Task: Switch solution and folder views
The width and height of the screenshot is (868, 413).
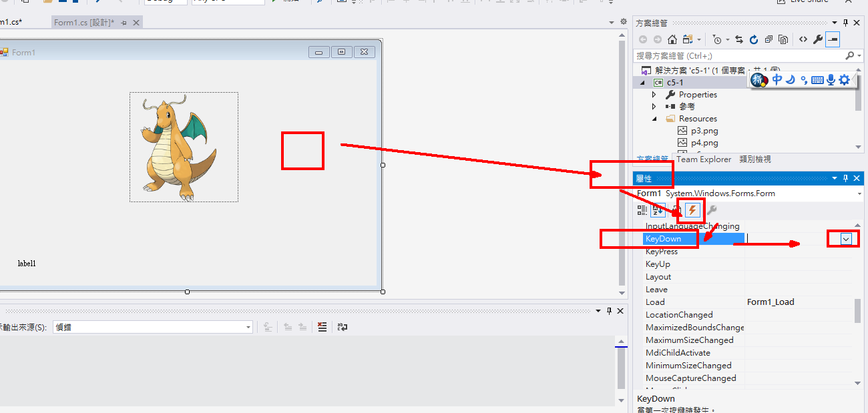Action: tap(688, 39)
